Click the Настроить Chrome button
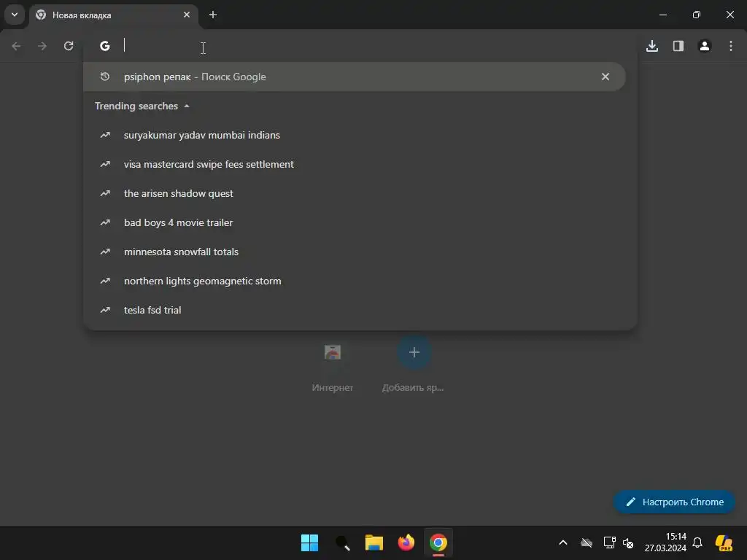This screenshot has height=560, width=747. tap(674, 502)
